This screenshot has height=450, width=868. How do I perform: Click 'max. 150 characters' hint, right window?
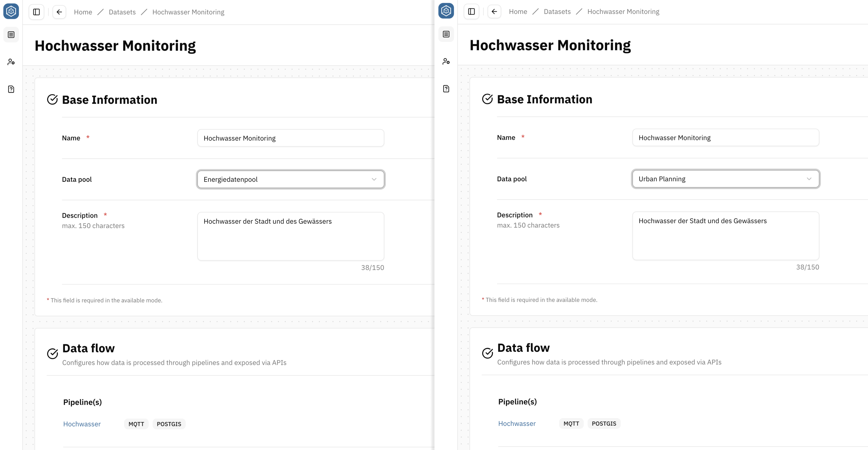click(x=528, y=225)
